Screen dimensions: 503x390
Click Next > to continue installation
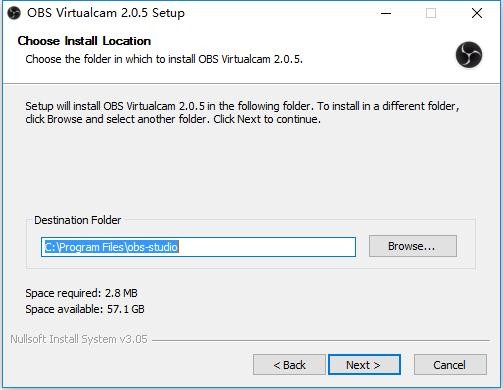point(364,365)
